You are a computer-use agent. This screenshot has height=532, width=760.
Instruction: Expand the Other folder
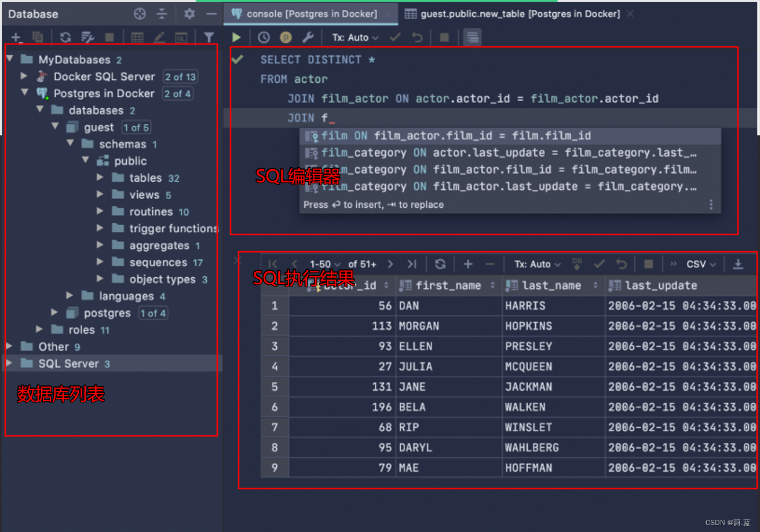(x=9, y=346)
